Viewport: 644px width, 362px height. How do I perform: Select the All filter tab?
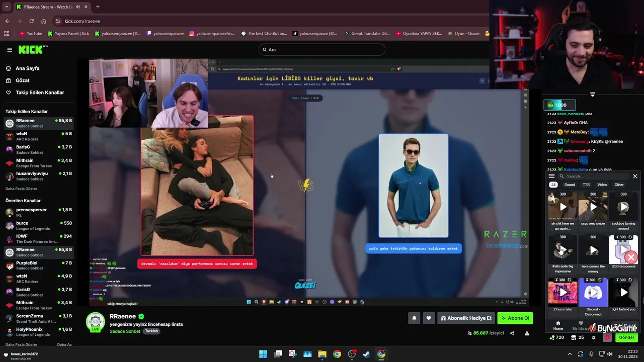tap(553, 185)
